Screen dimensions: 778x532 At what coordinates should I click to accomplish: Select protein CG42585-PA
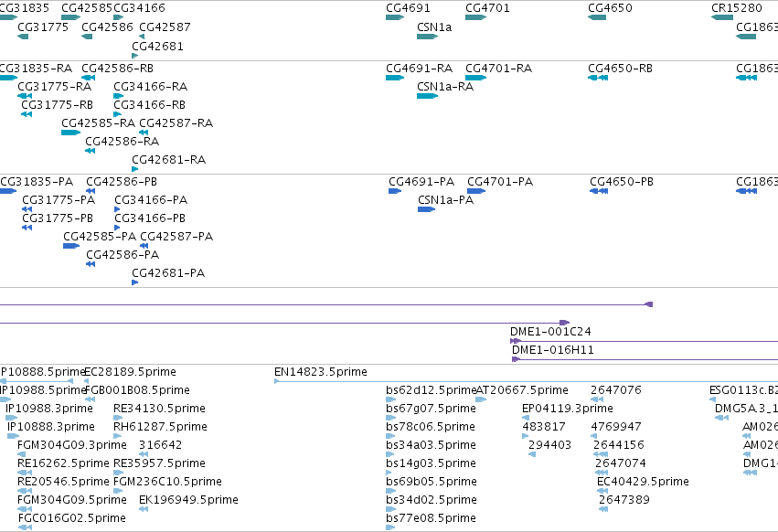[x=100, y=237]
